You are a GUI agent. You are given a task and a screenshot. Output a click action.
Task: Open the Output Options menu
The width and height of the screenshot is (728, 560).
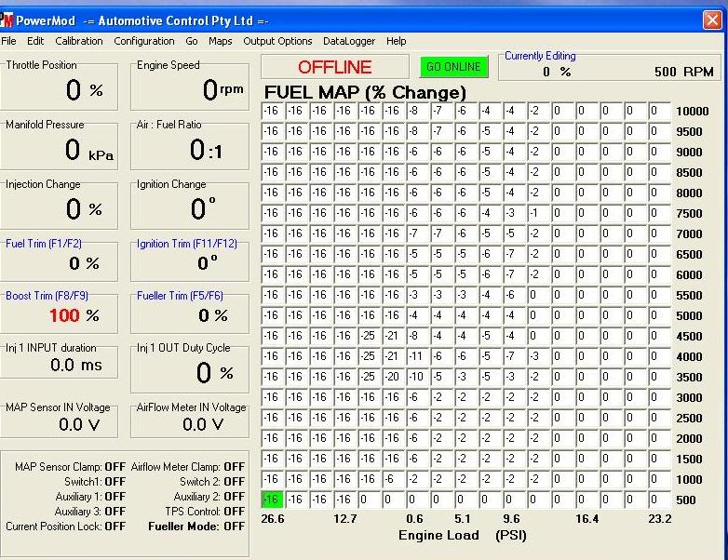coord(277,41)
